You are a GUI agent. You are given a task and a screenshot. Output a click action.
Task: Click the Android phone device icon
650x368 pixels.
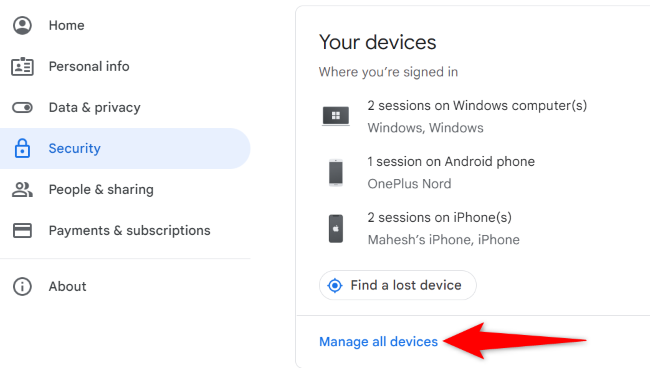click(x=336, y=172)
